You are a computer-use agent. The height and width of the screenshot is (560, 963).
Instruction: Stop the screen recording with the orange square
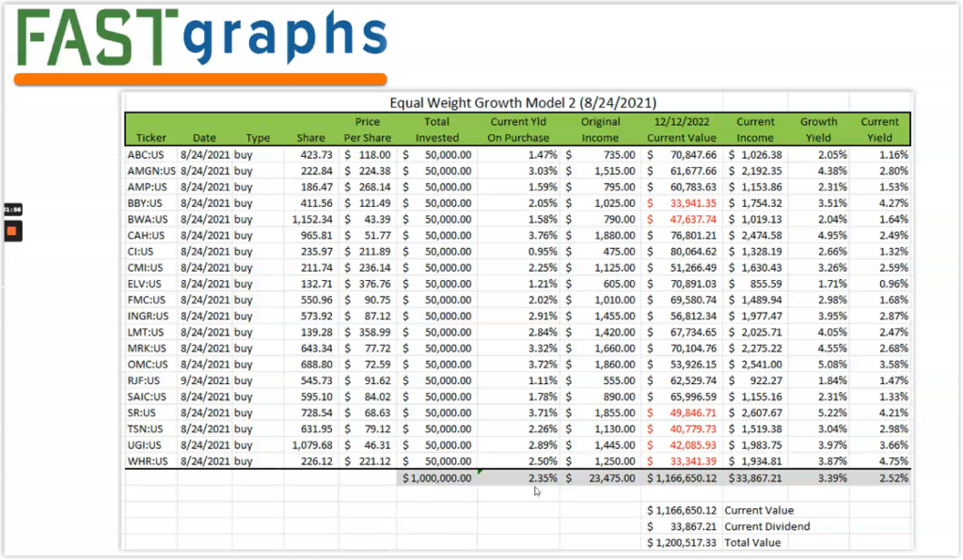[x=12, y=231]
